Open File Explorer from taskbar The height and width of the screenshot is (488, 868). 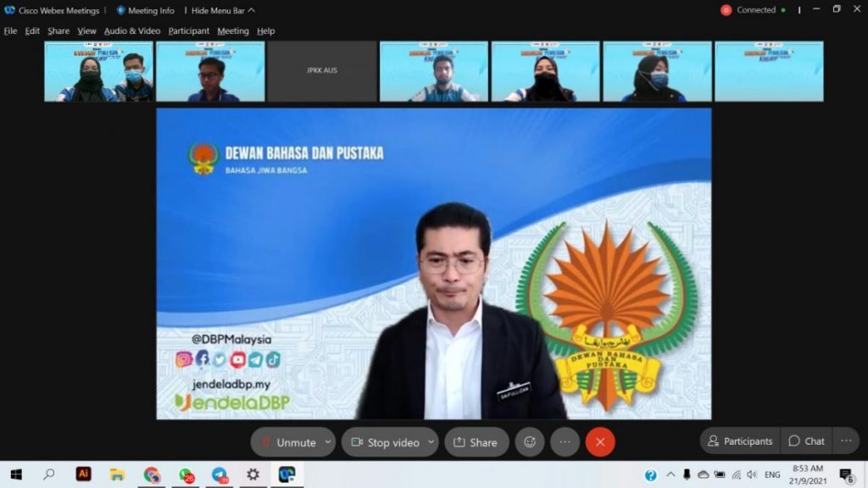click(117, 474)
